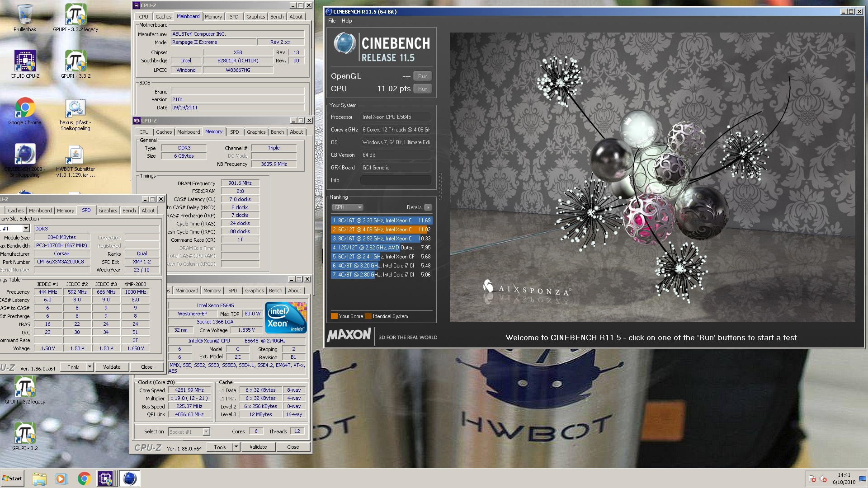
Task: Open SPD tab in Mainboard CPU-Z window
Action: [234, 17]
